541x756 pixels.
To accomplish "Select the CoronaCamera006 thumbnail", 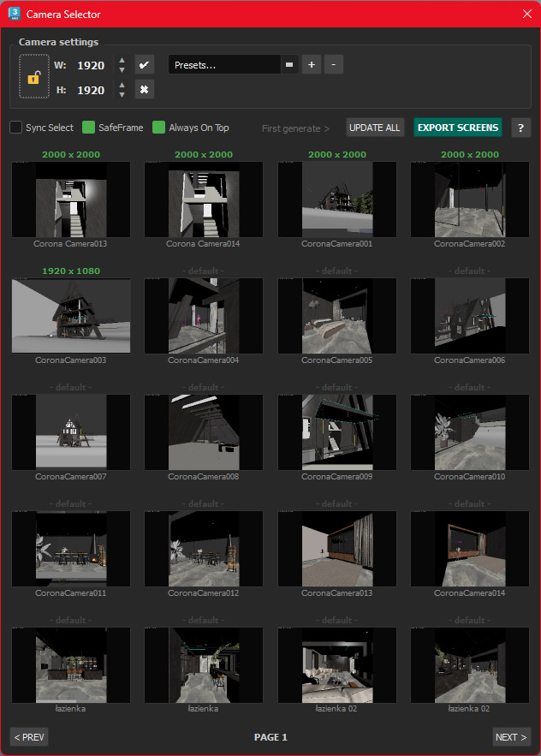I will pyautogui.click(x=470, y=315).
